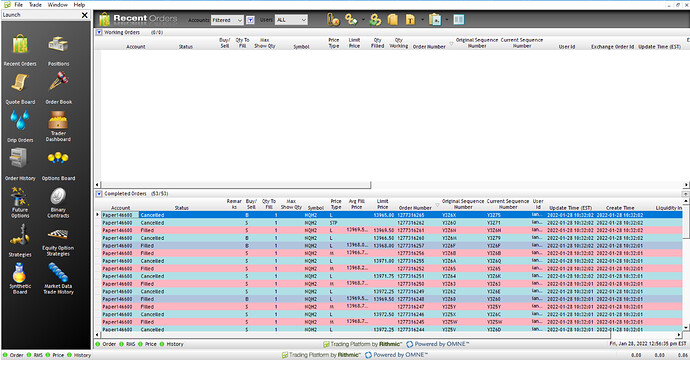Open Market Data Trade History
690x370 pixels.
pos(58,278)
